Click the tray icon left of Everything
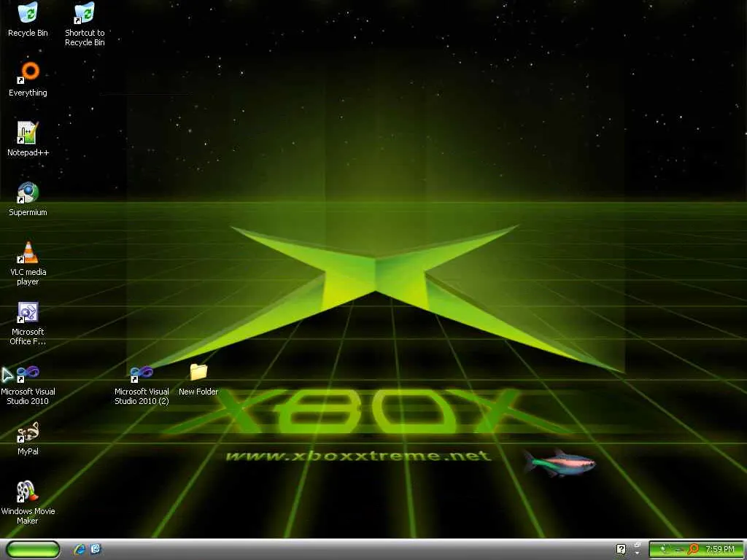747x560 pixels. point(681,550)
